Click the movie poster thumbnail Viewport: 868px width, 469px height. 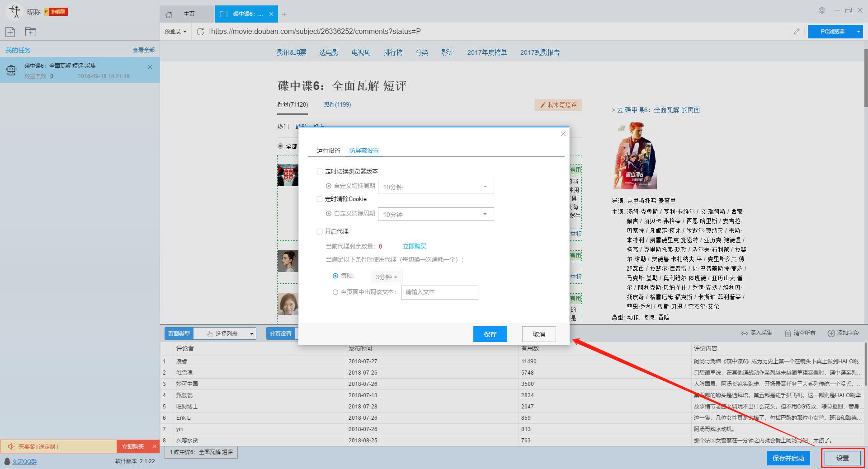pos(635,156)
